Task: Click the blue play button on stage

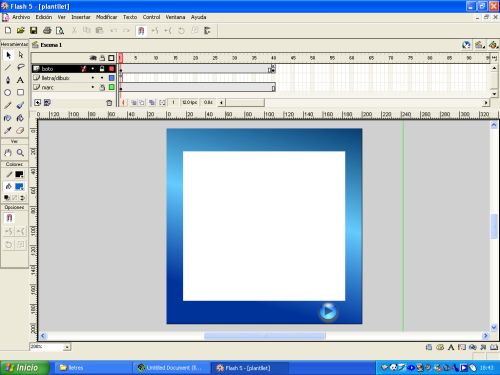Action: 328,312
